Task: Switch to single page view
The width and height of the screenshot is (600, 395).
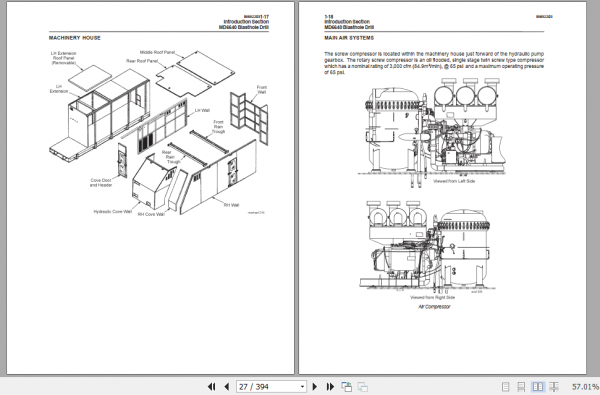Action: [x=505, y=387]
